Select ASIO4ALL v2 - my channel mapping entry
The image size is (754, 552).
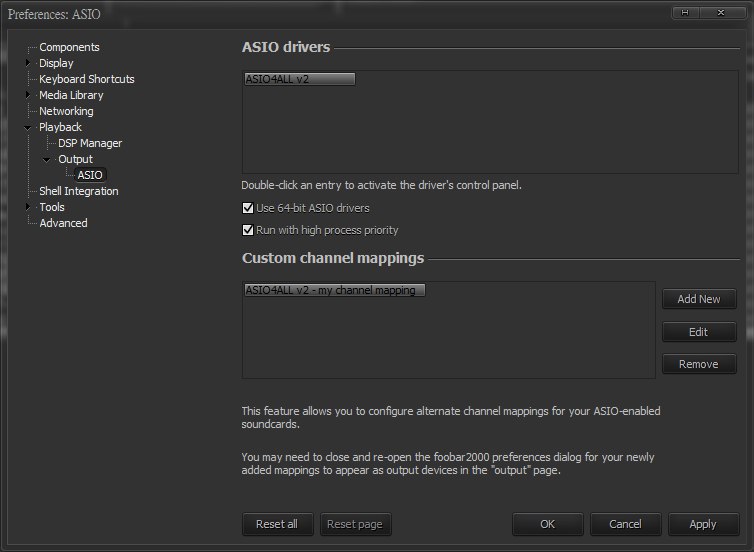pyautogui.click(x=334, y=290)
